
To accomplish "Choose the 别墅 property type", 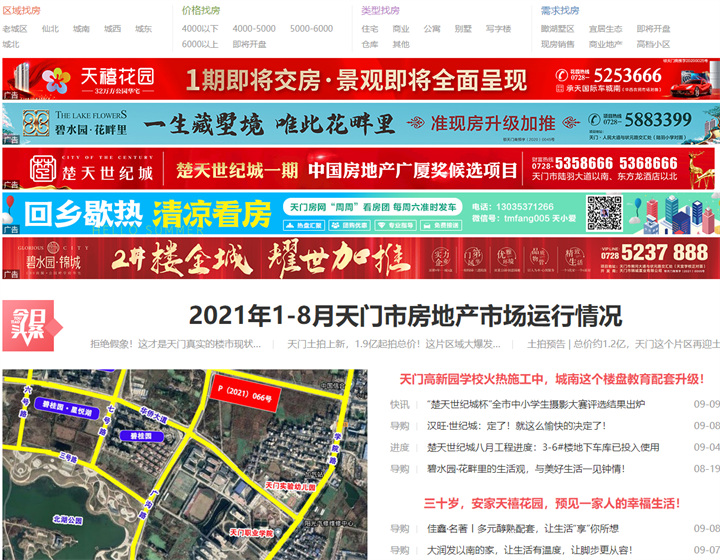I will [x=463, y=29].
